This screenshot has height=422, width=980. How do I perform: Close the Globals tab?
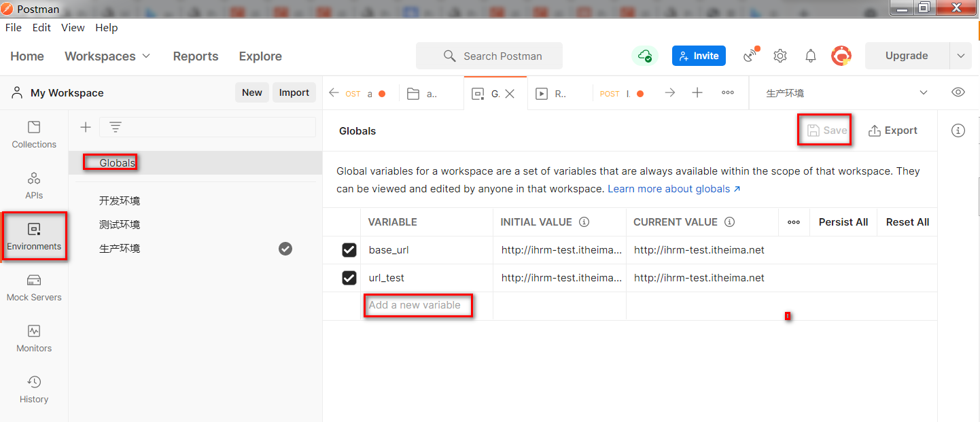510,94
